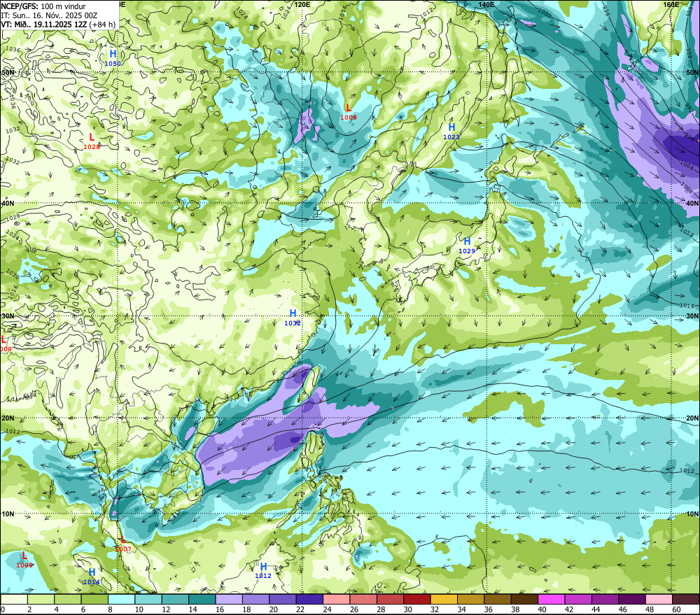Click the 20N label on right edge
Screen dimensions: 700x615
pos(692,418)
